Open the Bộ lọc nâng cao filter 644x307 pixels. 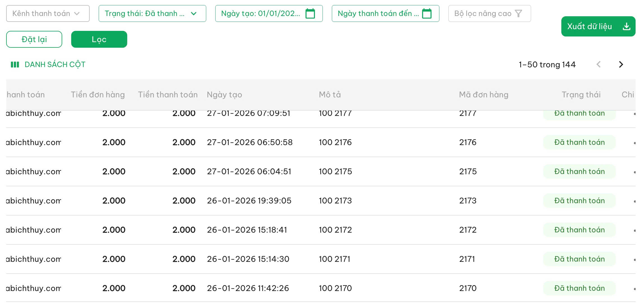click(x=489, y=13)
